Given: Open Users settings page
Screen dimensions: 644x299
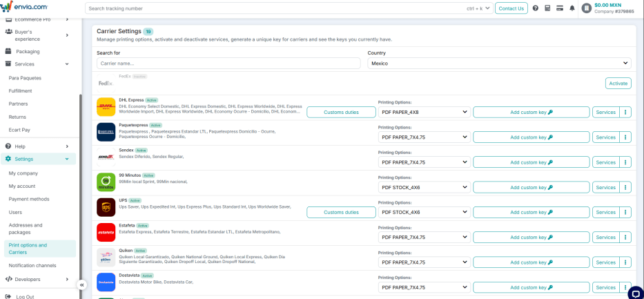Looking at the screenshot, I should coord(15,213).
